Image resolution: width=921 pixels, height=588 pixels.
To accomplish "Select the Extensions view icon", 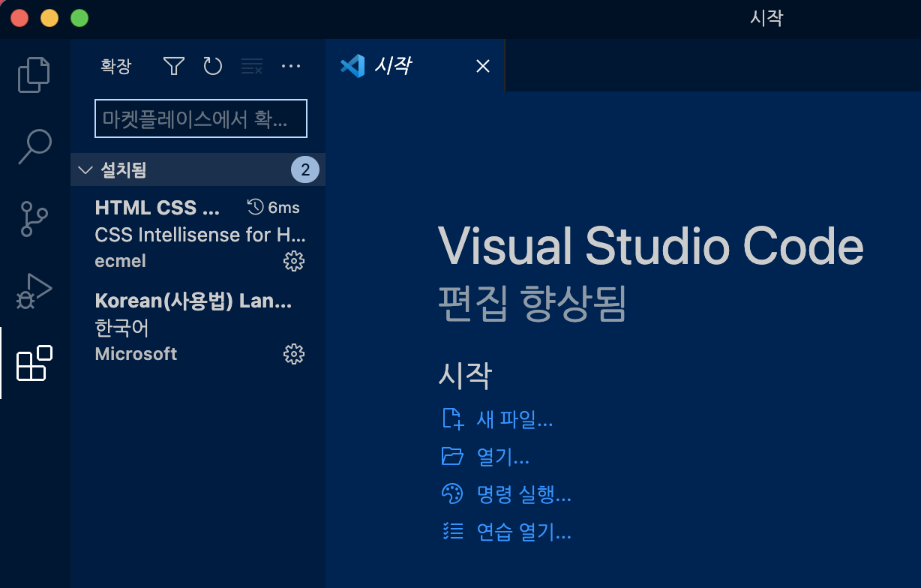I will pyautogui.click(x=34, y=363).
